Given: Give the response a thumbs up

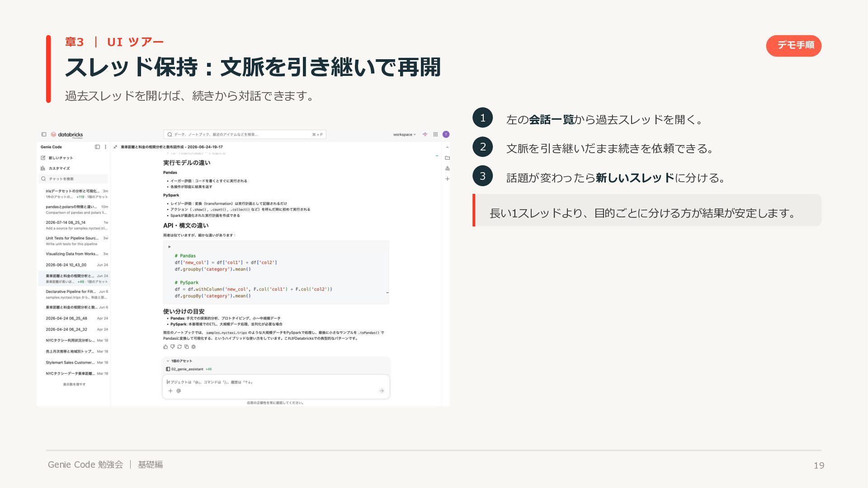Looking at the screenshot, I should [x=165, y=347].
